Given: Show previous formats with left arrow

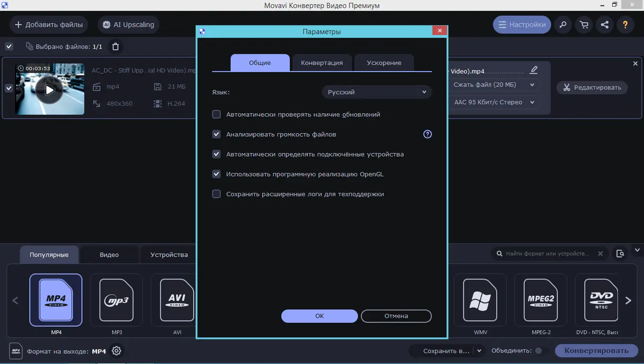Looking at the screenshot, I should pyautogui.click(x=15, y=300).
